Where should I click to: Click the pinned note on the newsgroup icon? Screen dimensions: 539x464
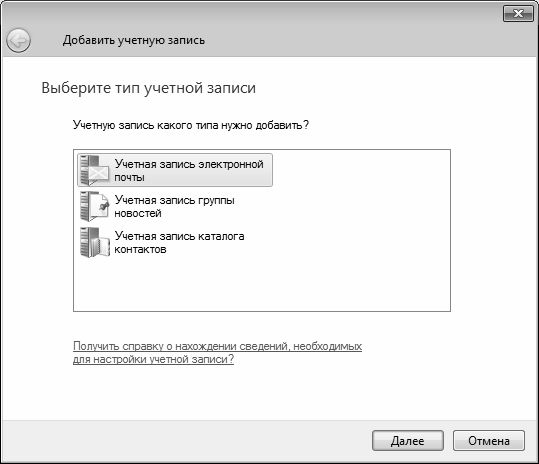point(101,207)
